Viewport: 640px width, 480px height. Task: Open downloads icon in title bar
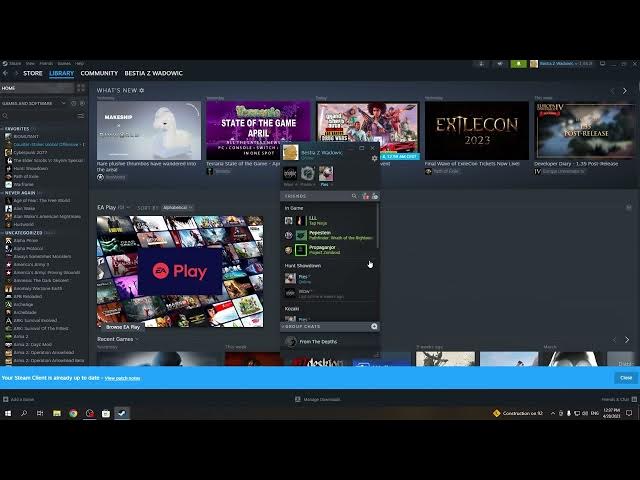click(482, 64)
